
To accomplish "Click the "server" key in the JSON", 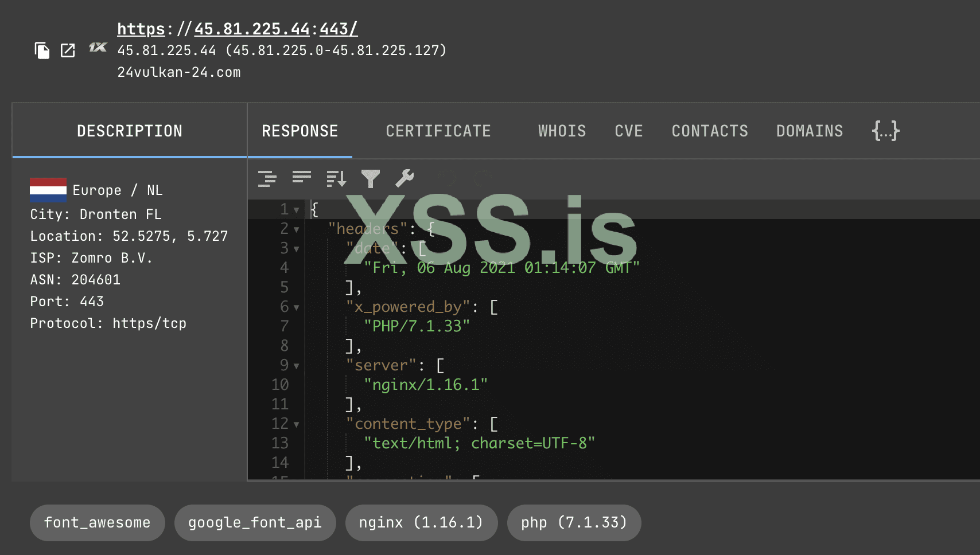I will click(x=382, y=365).
